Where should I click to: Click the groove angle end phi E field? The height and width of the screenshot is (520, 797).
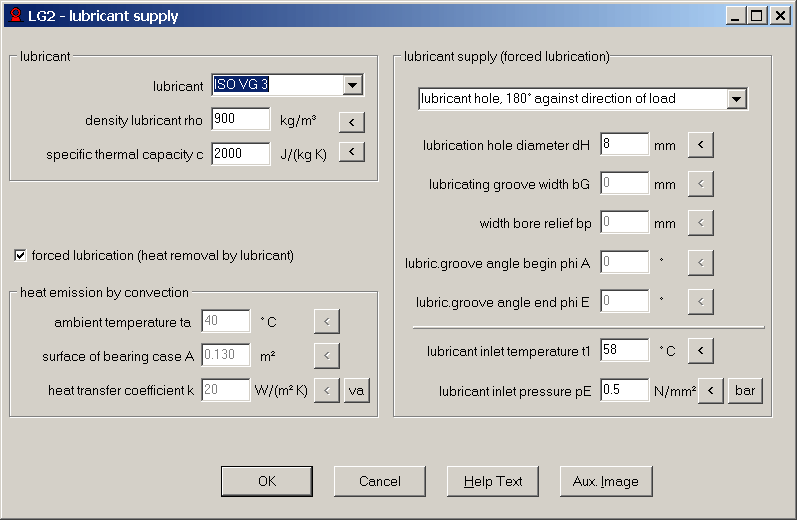[x=624, y=301]
